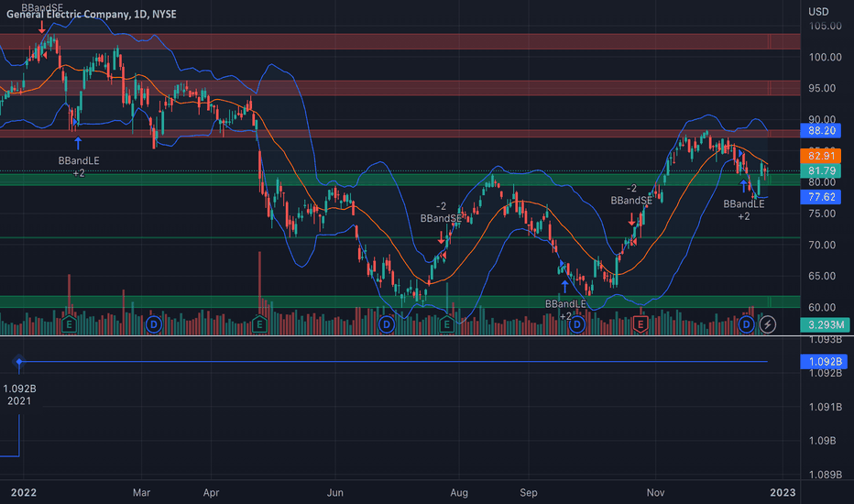Viewport: 854px width, 504px height.
Task: Click the 1.09B axis label in lower pane
Action: (822, 440)
